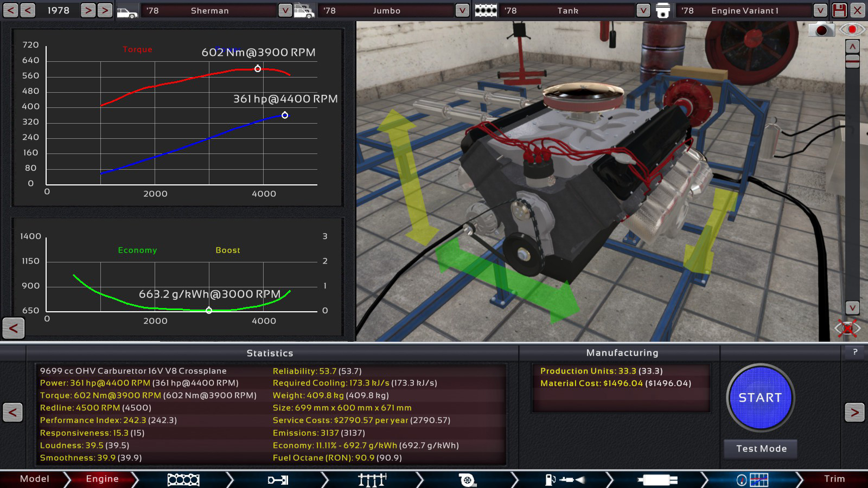Open the engine testing graphs icon tab
This screenshot has width=868, height=488.
752,479
